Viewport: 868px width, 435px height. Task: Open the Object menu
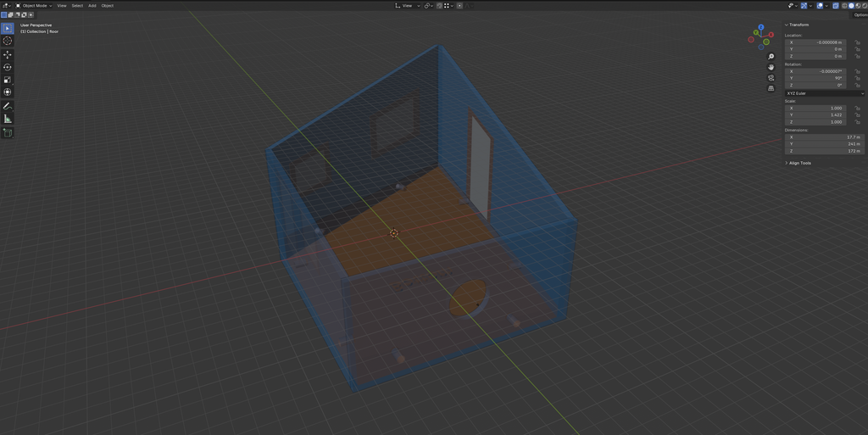108,6
